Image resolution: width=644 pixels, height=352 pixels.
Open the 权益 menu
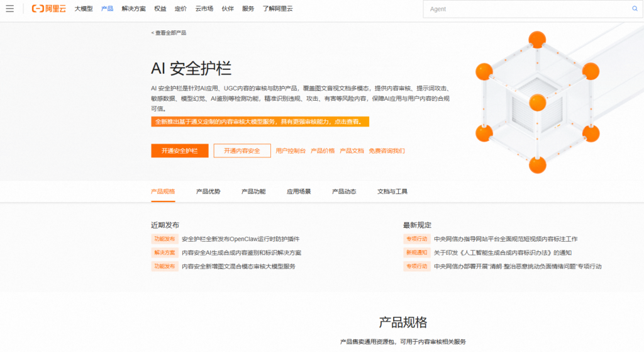(x=160, y=9)
